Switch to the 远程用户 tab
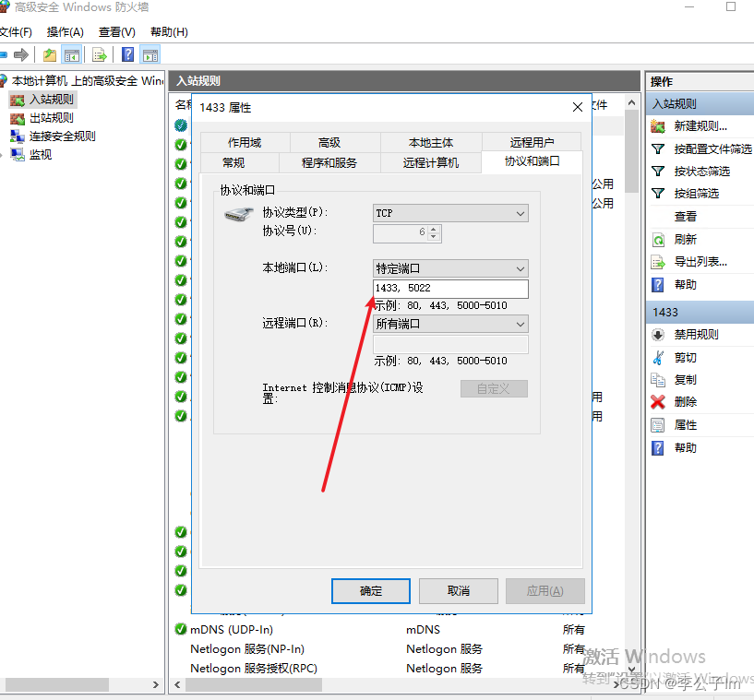 [x=532, y=143]
